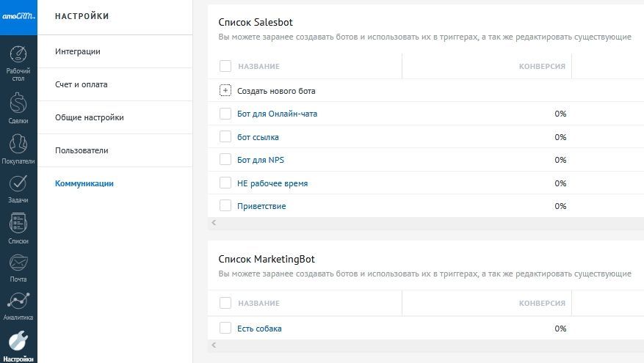Open the Аналитика analytics icon
Viewport: 644px width, 363px height.
click(18, 301)
